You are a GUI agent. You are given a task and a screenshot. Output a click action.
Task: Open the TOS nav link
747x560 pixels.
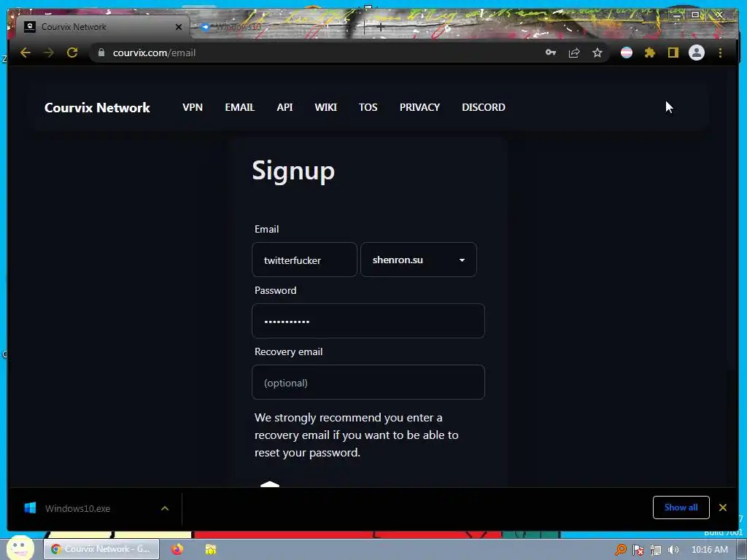pyautogui.click(x=368, y=107)
